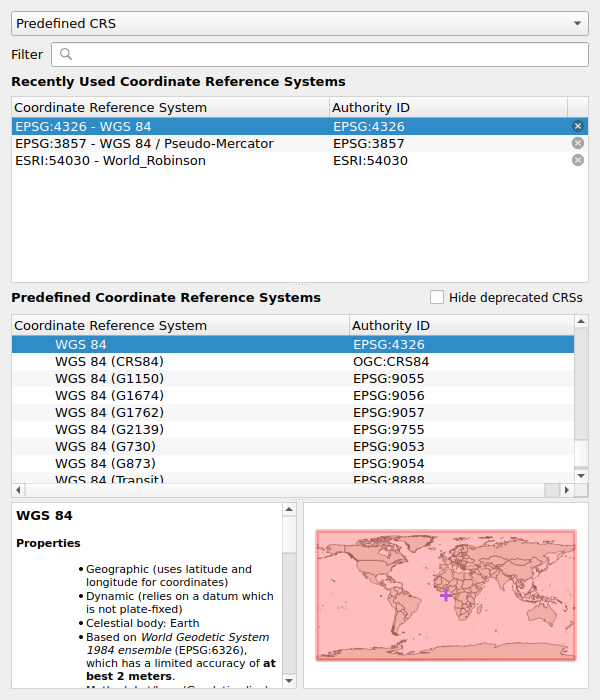The width and height of the screenshot is (600, 700).
Task: Select WGS 84 (G2139) EPSG:9755
Action: click(109, 429)
